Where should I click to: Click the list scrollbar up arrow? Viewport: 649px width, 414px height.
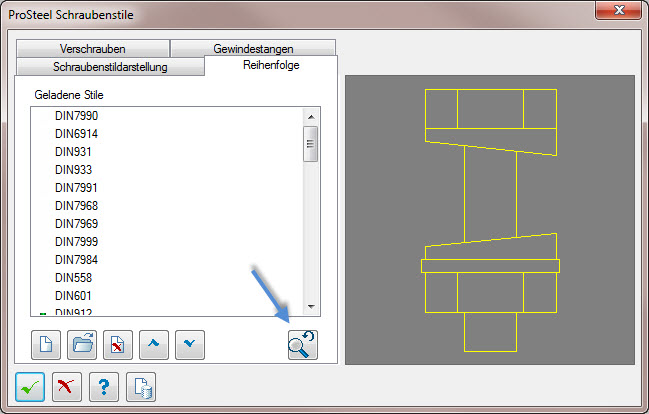(311, 117)
